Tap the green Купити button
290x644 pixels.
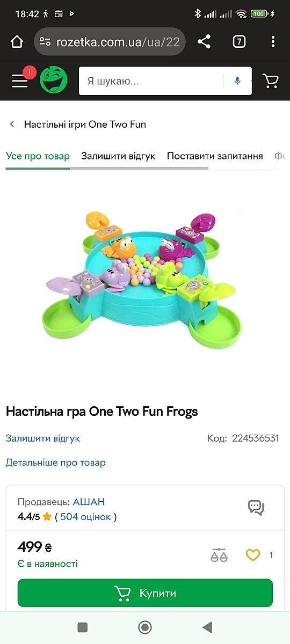coord(145,593)
